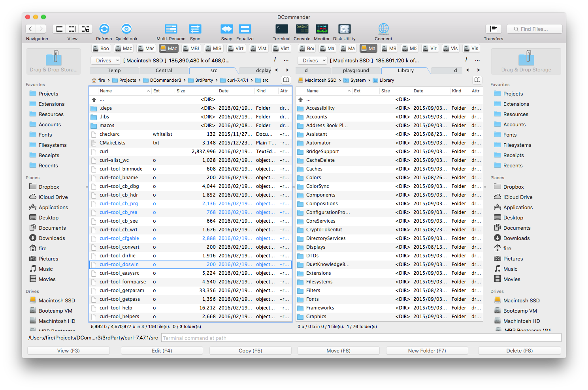The height and width of the screenshot is (390, 588).
Task: Open left Drag & Drop Storage
Action: [54, 61]
